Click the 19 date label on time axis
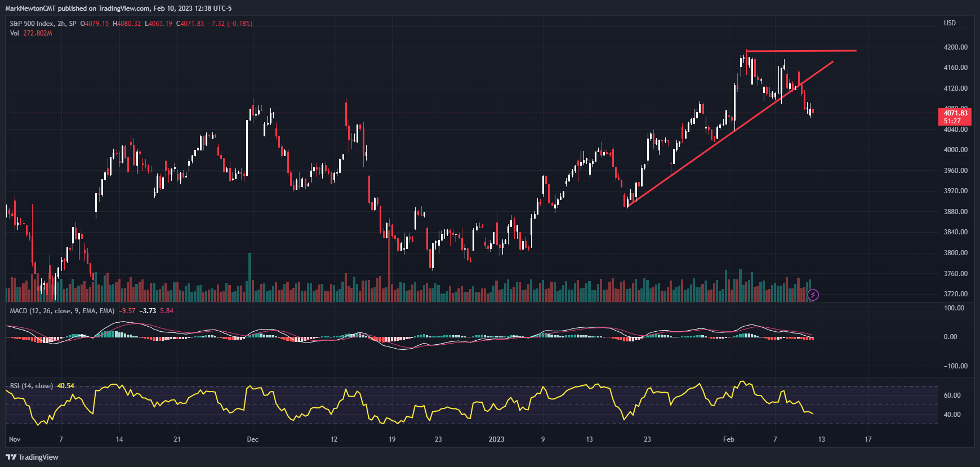Image resolution: width=980 pixels, height=467 pixels. coord(392,439)
